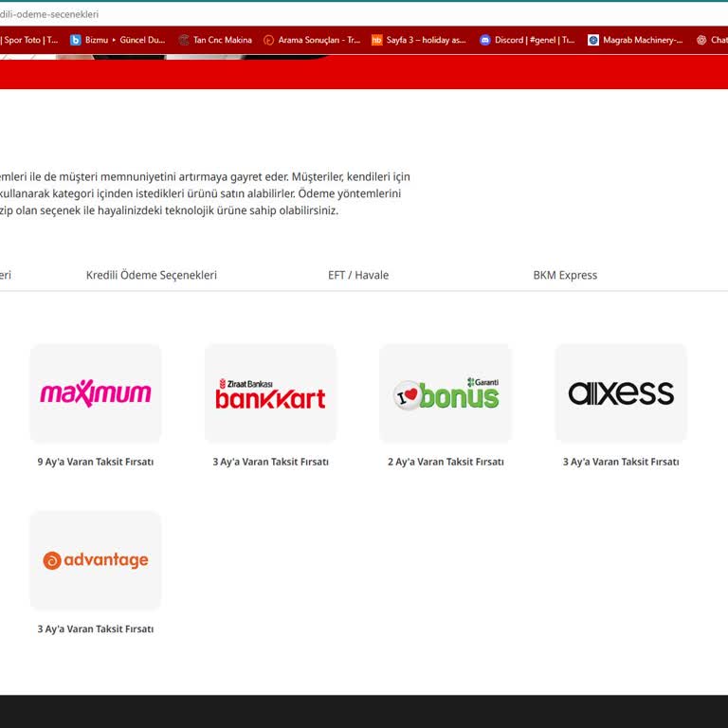The width and height of the screenshot is (728, 728).
Task: Click '2 Ay'a Varan Taksit Fırsatı' text
Action: 446,462
